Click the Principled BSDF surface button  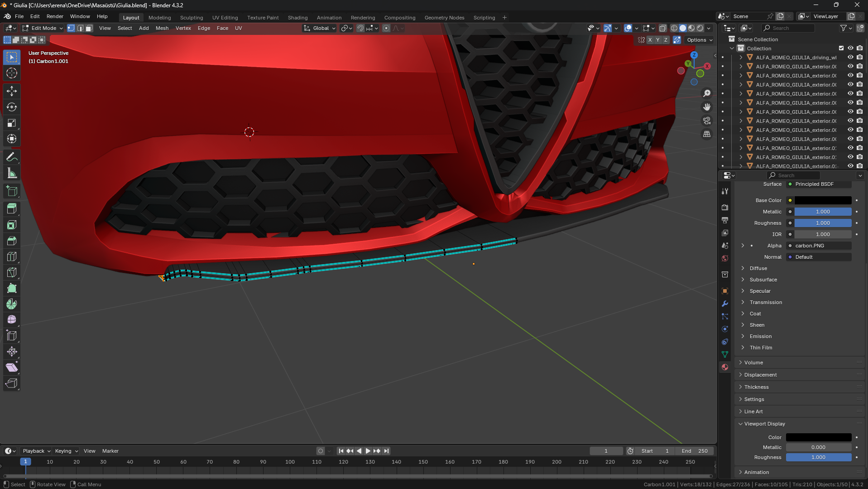click(819, 184)
